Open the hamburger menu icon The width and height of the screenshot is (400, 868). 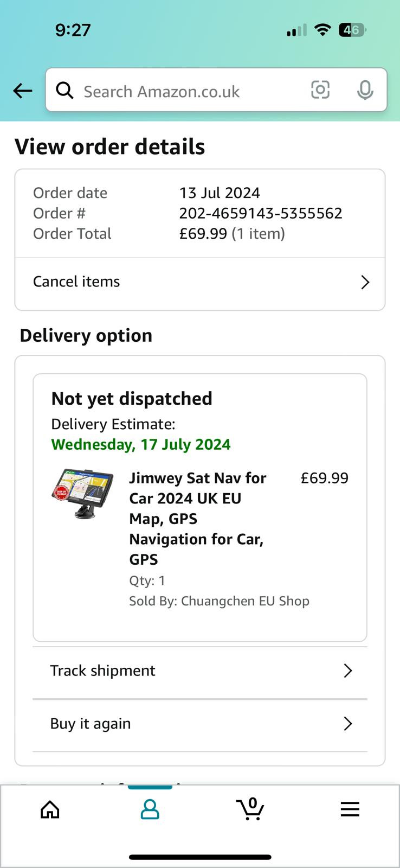click(x=350, y=809)
